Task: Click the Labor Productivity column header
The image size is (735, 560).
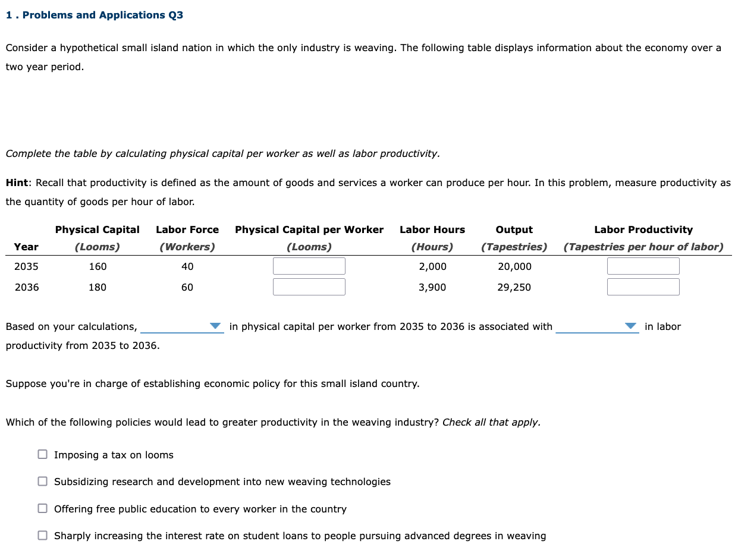Action: tap(643, 229)
